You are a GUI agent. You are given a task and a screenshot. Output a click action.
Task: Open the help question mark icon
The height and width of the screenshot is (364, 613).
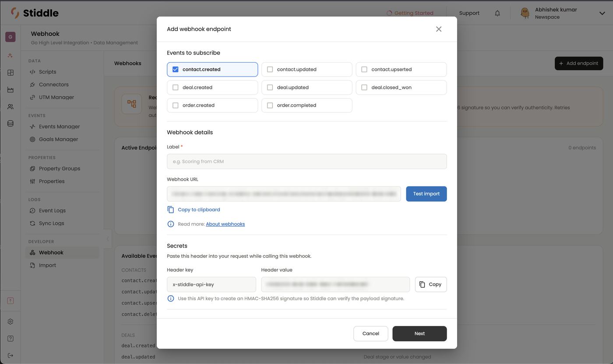click(11, 339)
